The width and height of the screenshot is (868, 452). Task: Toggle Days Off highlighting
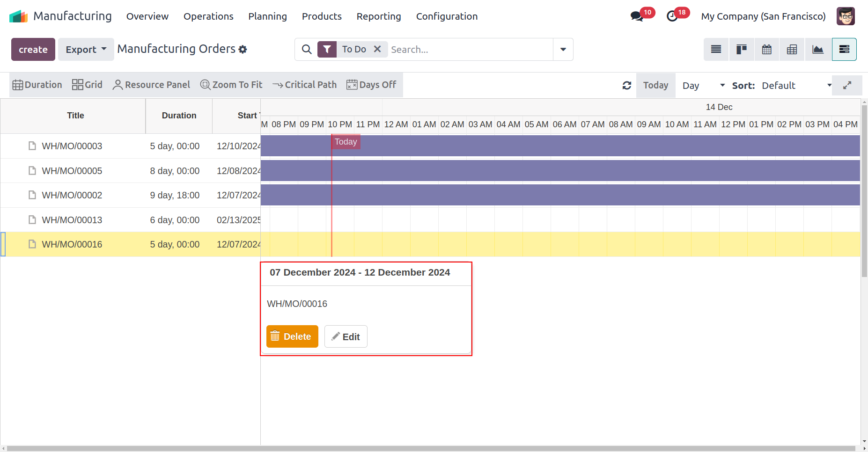click(x=371, y=85)
